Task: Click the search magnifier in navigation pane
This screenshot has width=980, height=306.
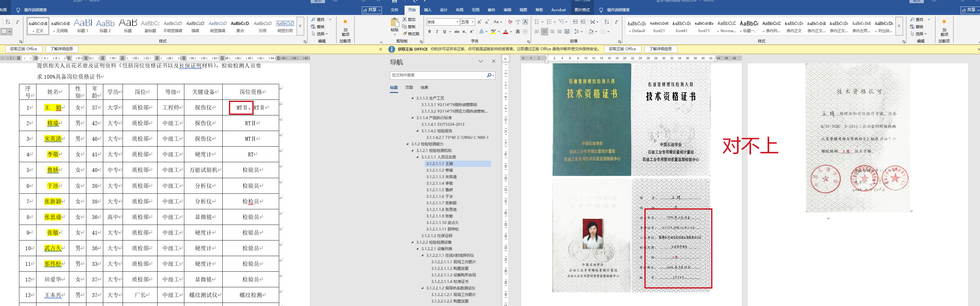Action: [x=489, y=75]
